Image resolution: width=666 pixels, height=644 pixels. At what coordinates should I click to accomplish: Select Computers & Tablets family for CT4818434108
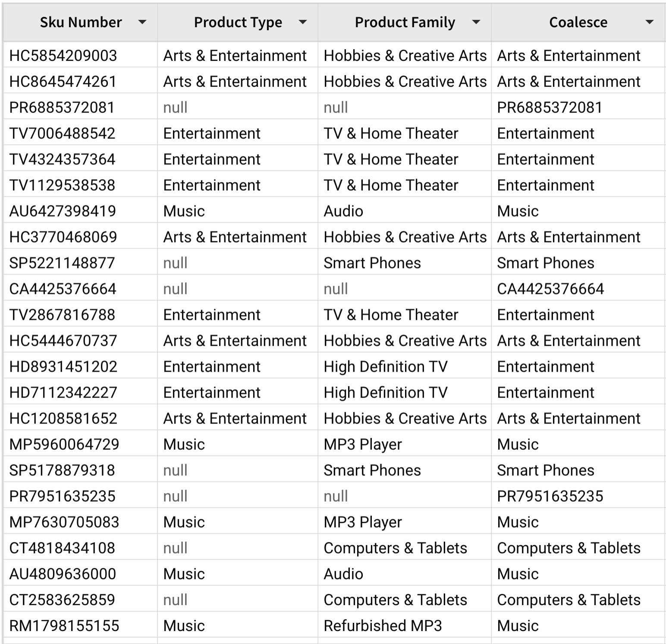tap(395, 548)
